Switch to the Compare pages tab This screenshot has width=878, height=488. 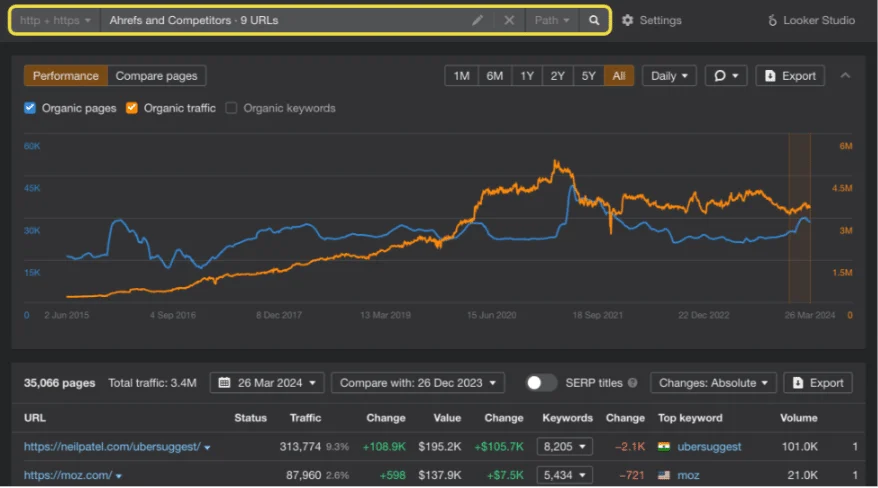coord(156,76)
